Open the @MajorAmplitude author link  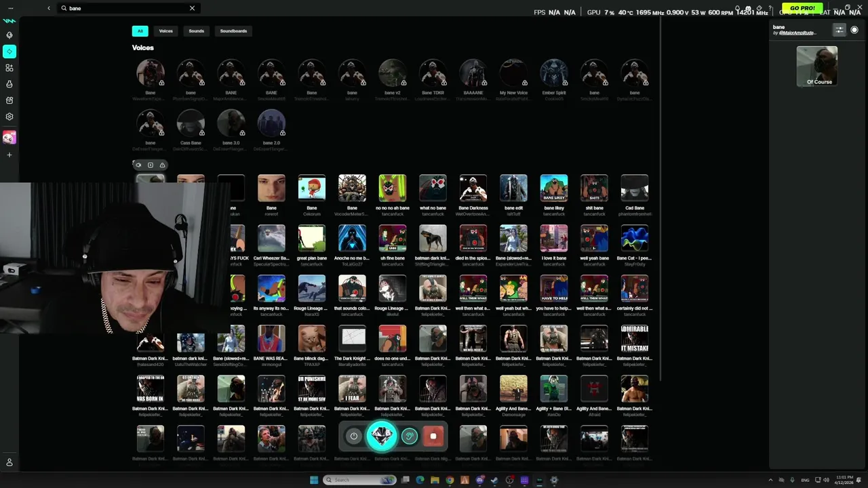pos(797,33)
